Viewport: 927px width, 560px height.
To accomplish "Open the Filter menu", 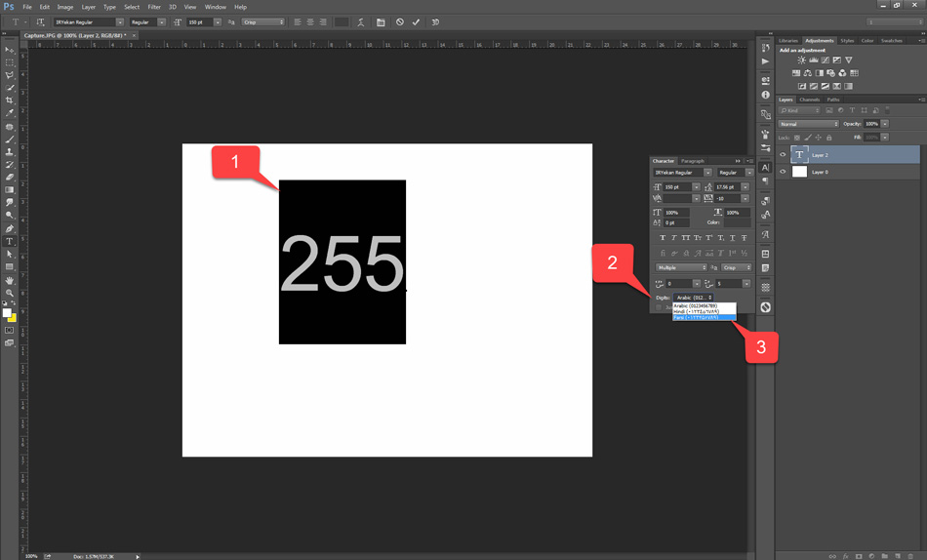I will pyautogui.click(x=154, y=7).
